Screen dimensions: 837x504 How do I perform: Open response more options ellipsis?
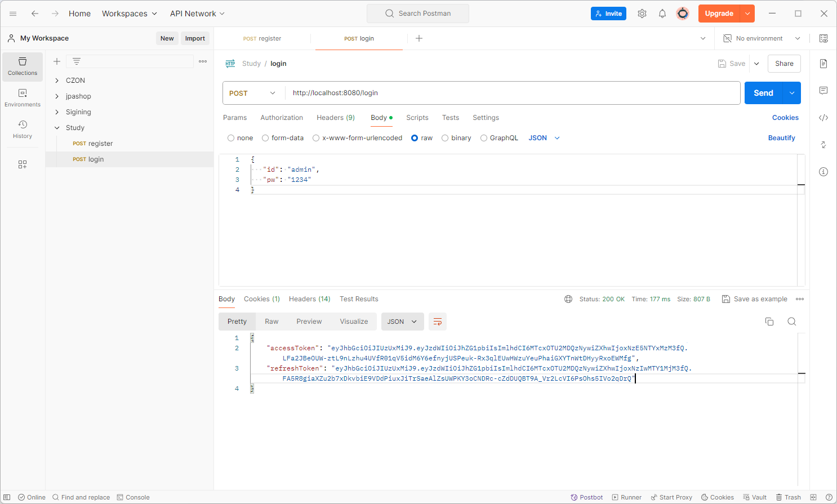tap(800, 299)
